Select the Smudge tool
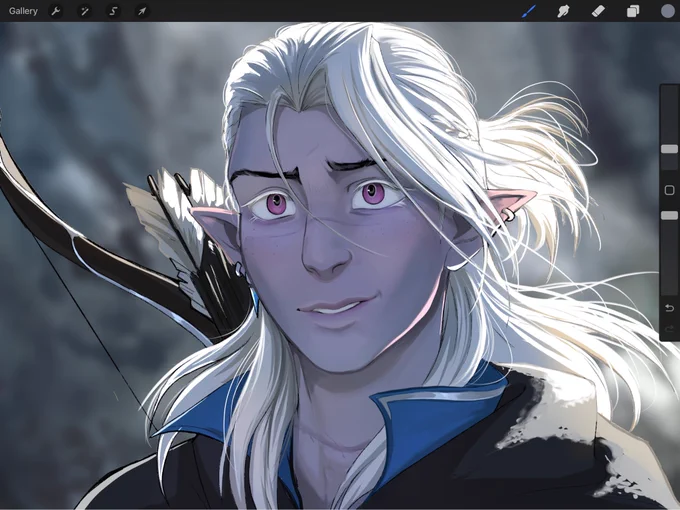680x510 pixels. [563, 11]
